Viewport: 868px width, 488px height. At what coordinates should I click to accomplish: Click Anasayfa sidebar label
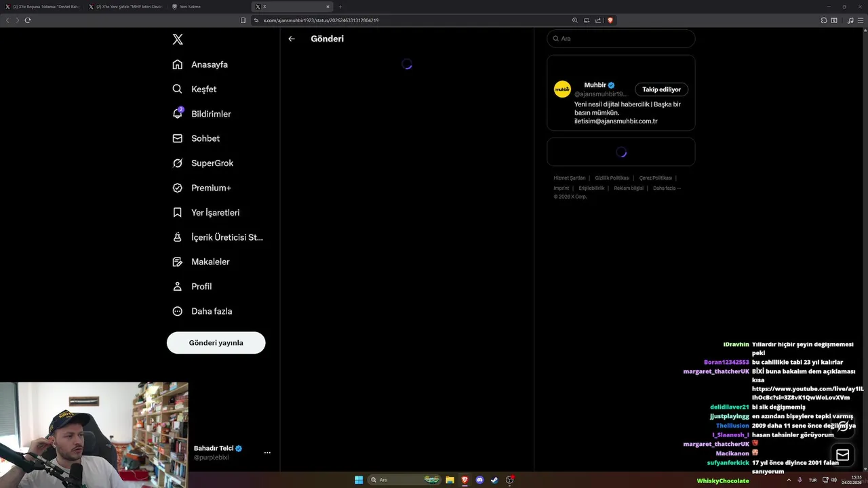210,64
